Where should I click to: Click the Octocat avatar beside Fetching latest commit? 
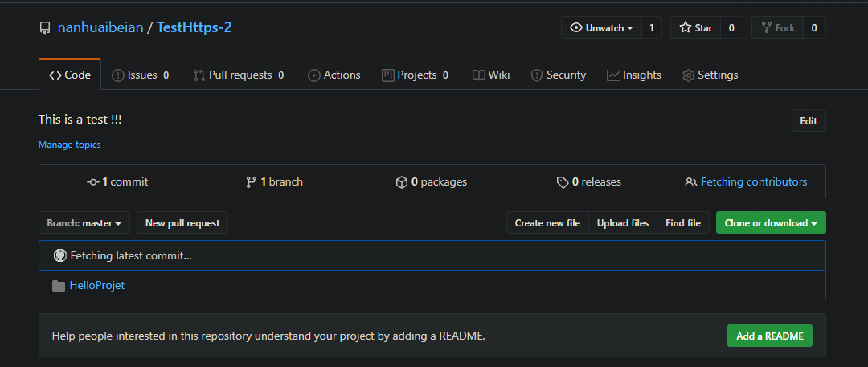pyautogui.click(x=59, y=255)
